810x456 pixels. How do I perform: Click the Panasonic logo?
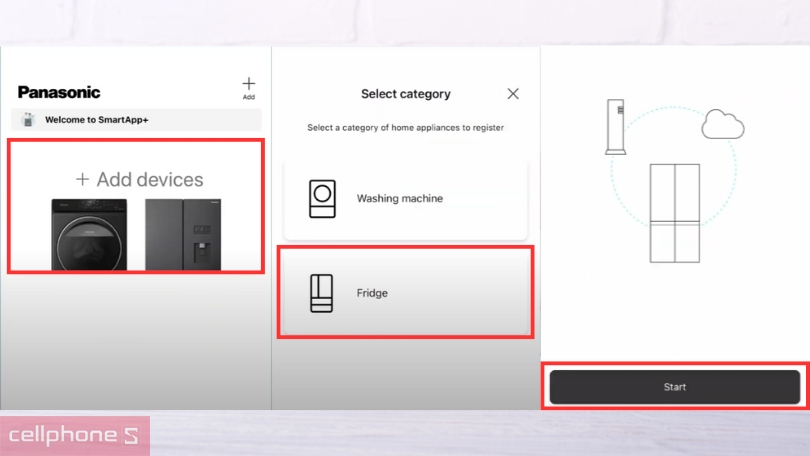(x=59, y=92)
